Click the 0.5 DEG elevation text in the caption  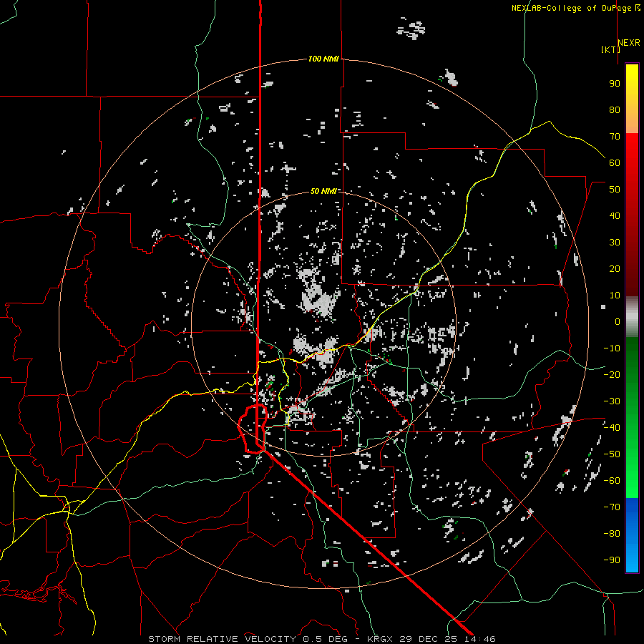326,639
